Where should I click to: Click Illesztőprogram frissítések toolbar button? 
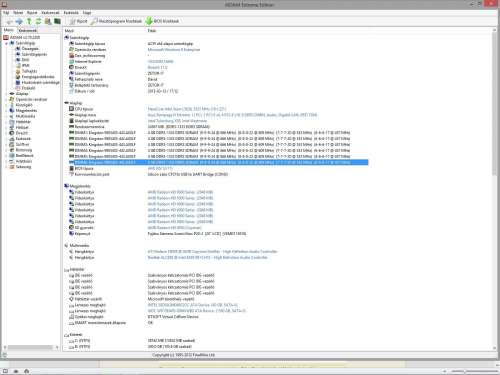[x=116, y=21]
